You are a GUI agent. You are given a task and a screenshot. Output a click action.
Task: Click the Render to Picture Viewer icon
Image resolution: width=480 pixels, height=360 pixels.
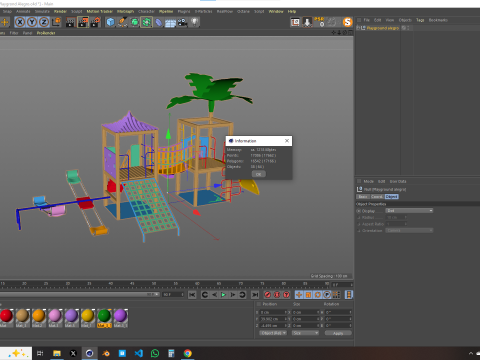(x=83, y=22)
